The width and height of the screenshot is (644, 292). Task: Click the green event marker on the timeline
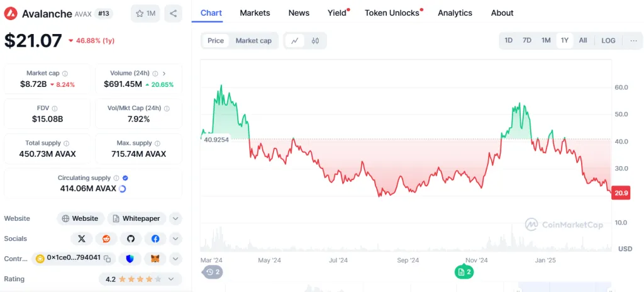(x=465, y=272)
